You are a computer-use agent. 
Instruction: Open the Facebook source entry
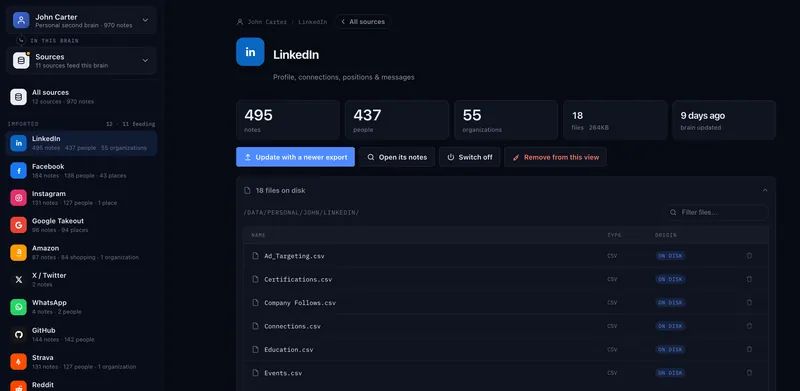point(82,170)
